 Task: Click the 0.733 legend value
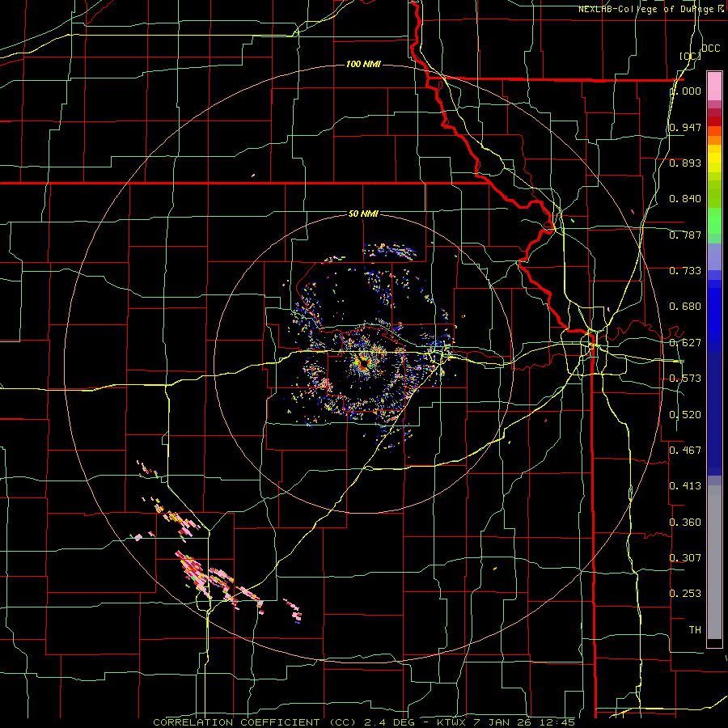click(x=685, y=271)
